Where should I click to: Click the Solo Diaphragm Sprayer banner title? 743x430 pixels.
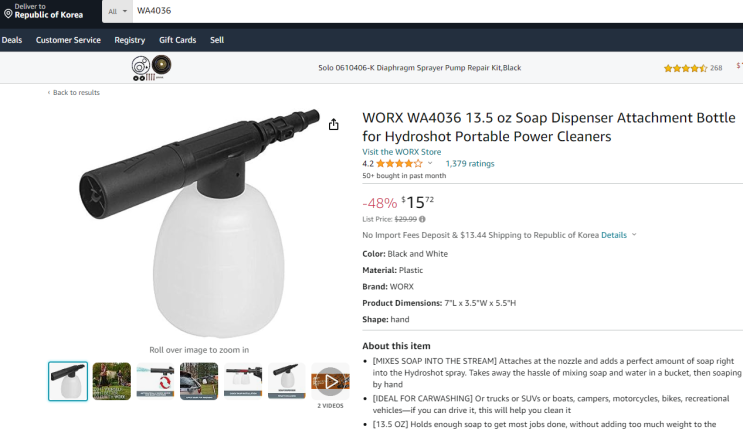419,68
